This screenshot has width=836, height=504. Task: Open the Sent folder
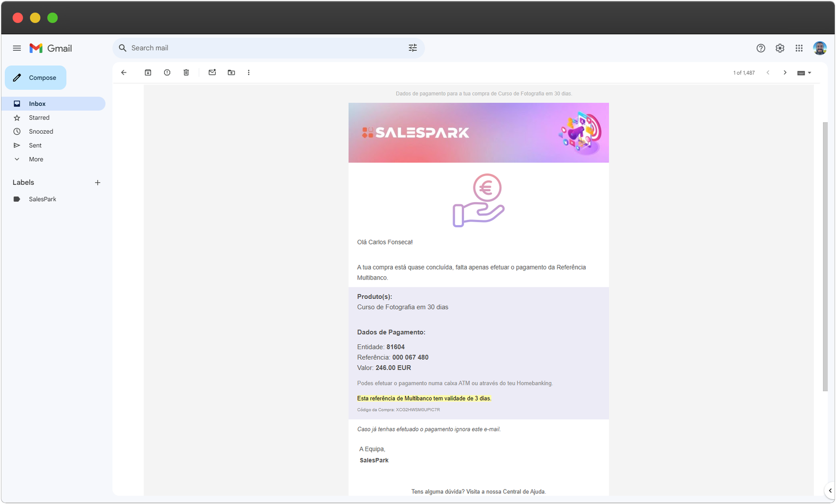pyautogui.click(x=35, y=145)
